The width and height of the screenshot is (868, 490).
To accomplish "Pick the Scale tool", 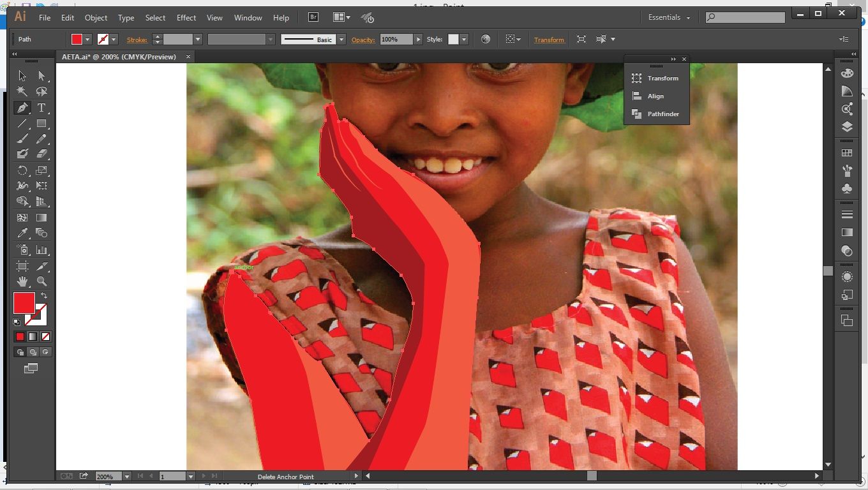I will click(x=41, y=170).
